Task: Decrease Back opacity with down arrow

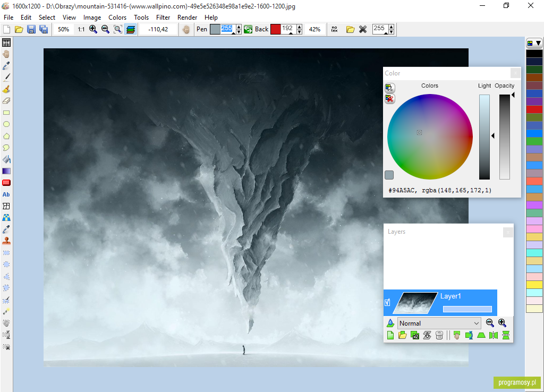Action: point(300,32)
